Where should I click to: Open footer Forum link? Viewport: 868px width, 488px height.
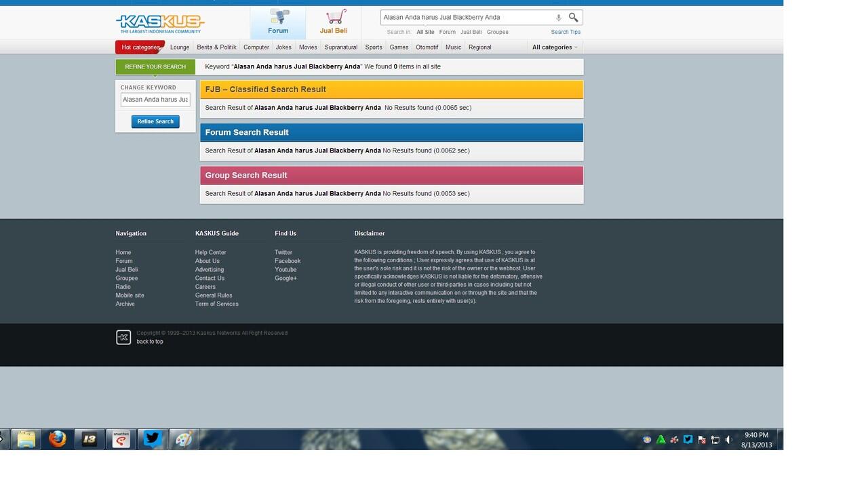(124, 261)
